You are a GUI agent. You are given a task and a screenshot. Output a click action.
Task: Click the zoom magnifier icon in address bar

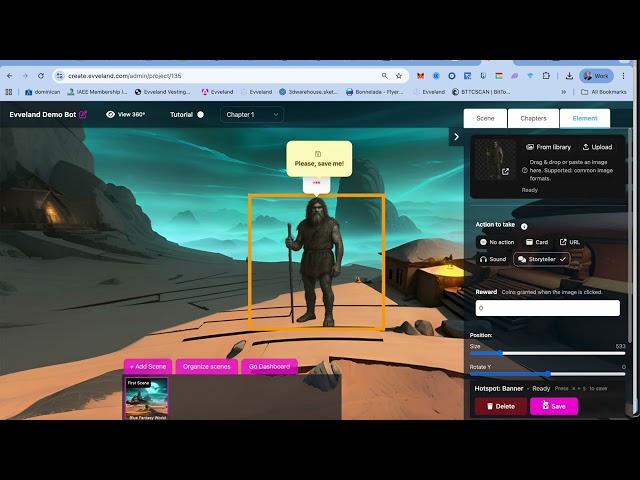point(384,76)
